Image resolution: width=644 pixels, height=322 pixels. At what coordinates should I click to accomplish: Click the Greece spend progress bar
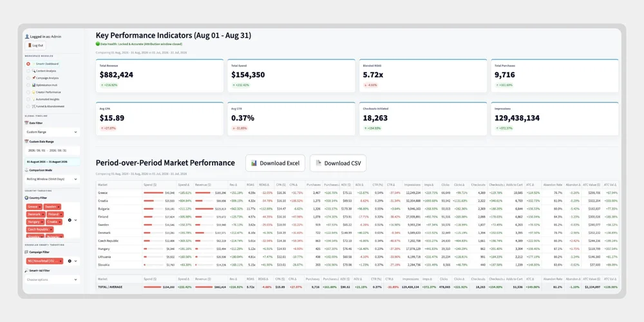[x=153, y=193]
